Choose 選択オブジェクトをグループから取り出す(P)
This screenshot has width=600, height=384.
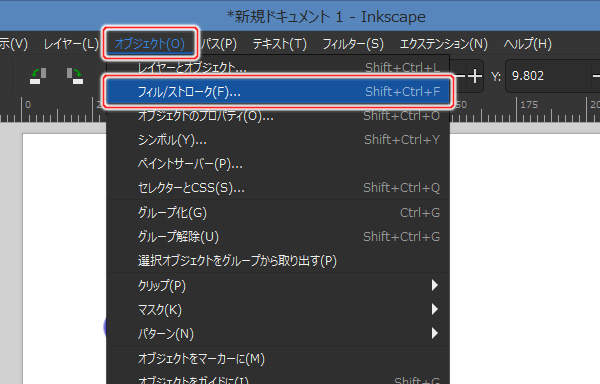click(x=278, y=260)
